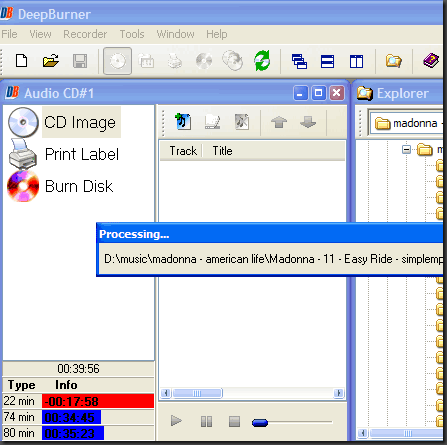Close the Audio CD#1 window
The height and width of the screenshot is (445, 447).
click(x=337, y=93)
